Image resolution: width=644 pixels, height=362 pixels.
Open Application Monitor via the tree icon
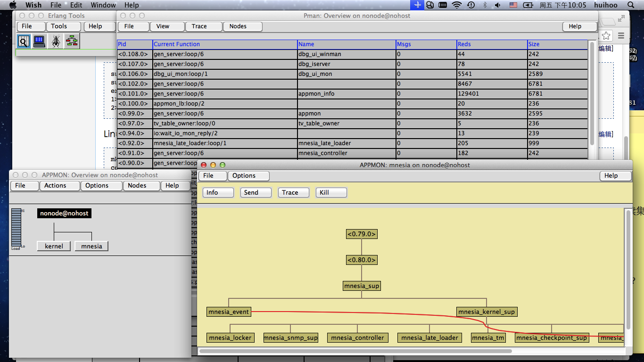72,41
